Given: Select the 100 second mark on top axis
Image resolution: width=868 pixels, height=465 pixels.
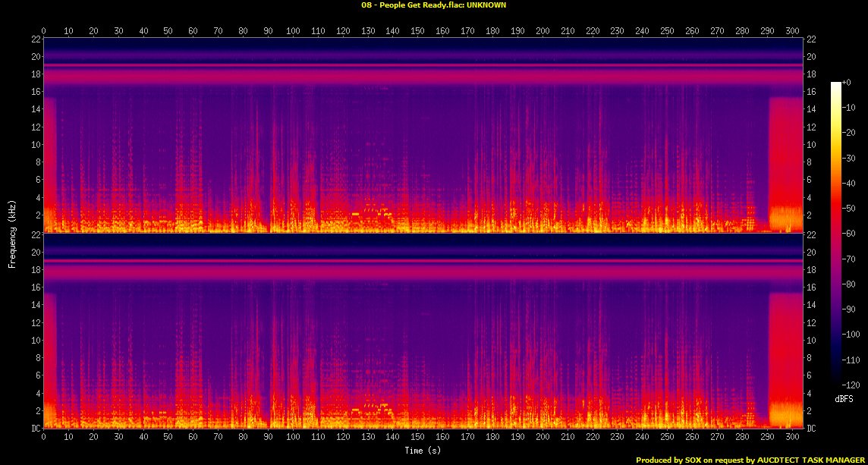Looking at the screenshot, I should (x=293, y=31).
